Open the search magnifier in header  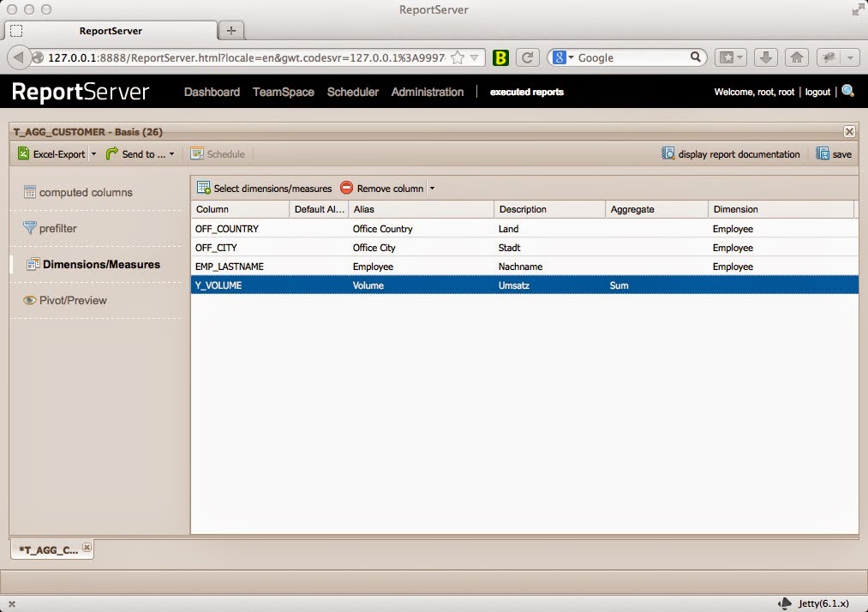point(848,91)
